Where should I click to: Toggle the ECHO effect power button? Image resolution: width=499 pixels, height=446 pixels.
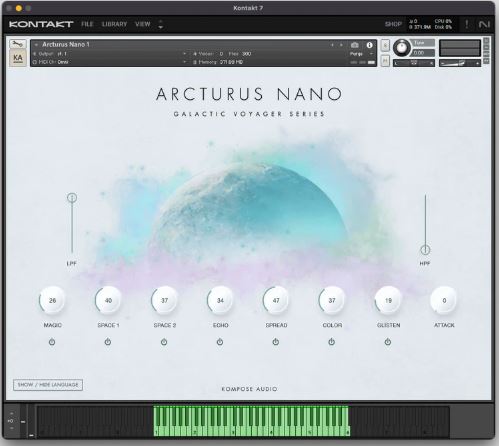click(x=220, y=342)
